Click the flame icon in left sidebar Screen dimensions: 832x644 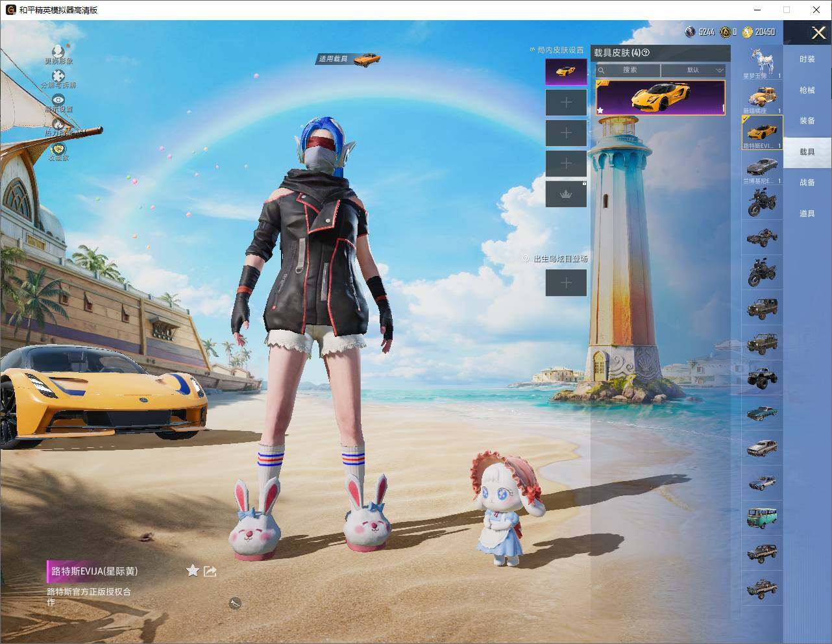(x=58, y=123)
